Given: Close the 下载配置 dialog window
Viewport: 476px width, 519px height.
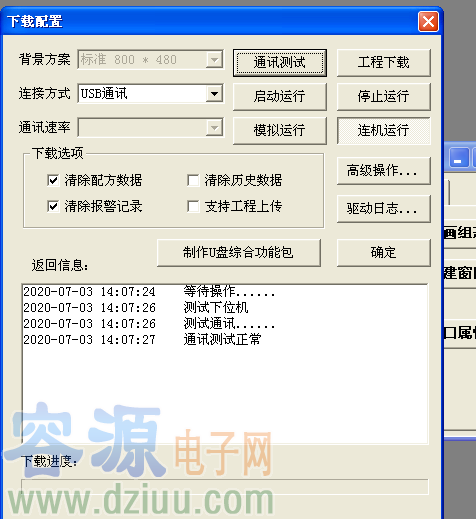Looking at the screenshot, I should coord(428,22).
